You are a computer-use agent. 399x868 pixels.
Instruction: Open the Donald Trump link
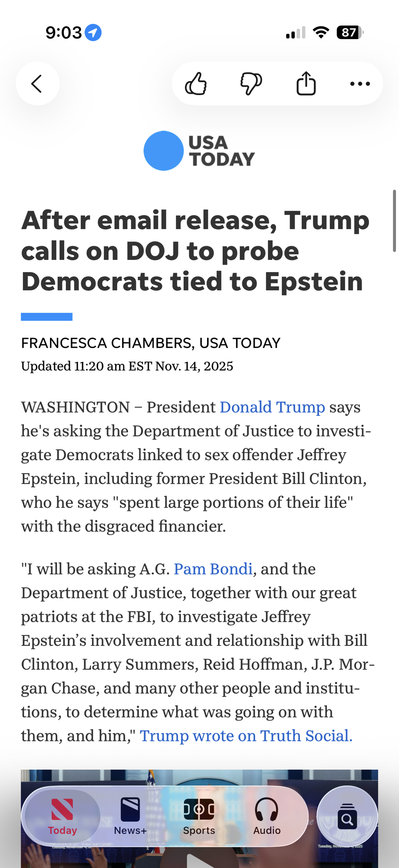click(x=272, y=408)
